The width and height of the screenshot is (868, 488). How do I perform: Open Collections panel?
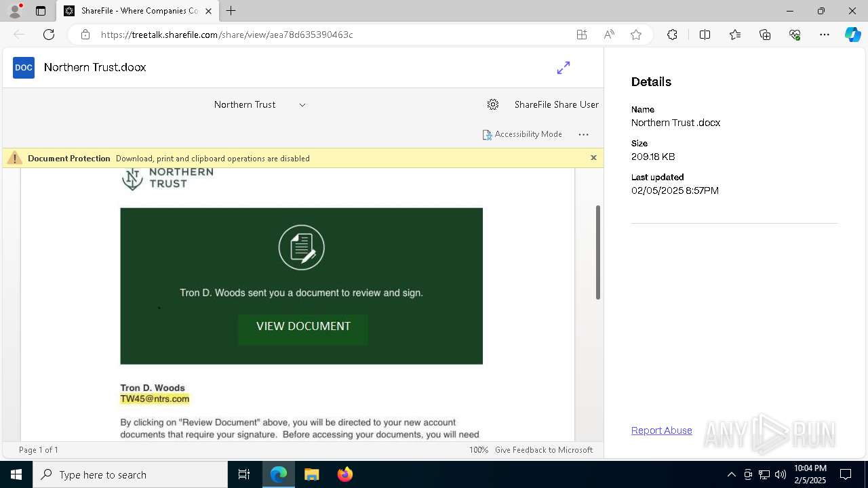pos(765,35)
